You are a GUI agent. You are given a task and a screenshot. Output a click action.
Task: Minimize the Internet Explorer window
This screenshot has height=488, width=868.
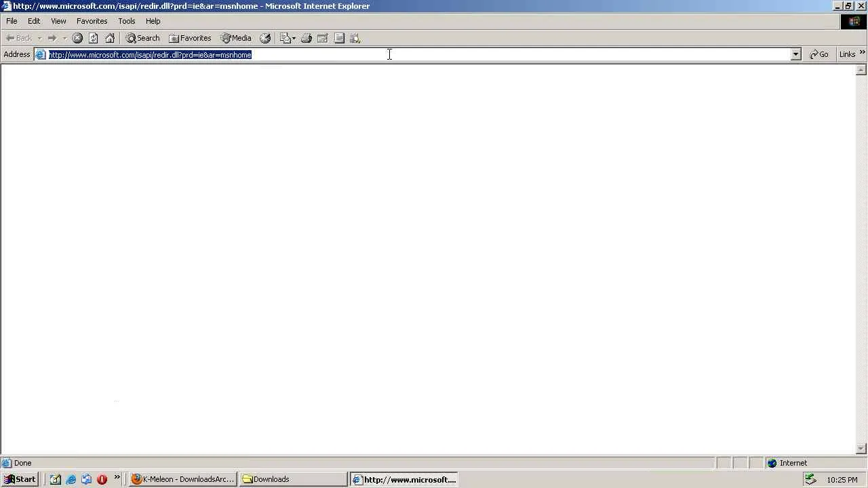(x=838, y=6)
